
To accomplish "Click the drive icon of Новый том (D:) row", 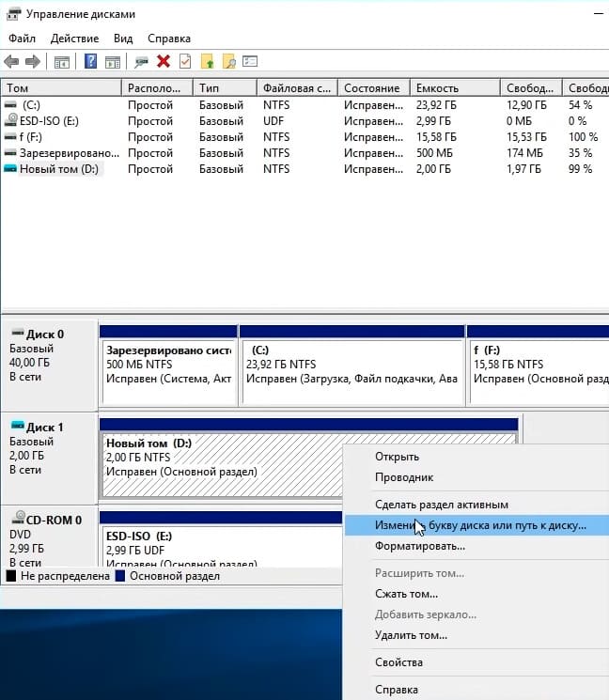I will pyautogui.click(x=9, y=169).
